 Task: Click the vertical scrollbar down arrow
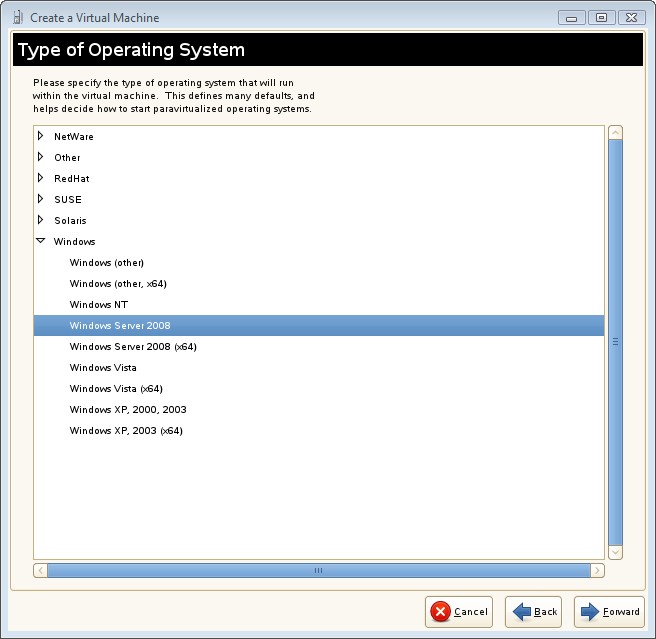pos(616,552)
